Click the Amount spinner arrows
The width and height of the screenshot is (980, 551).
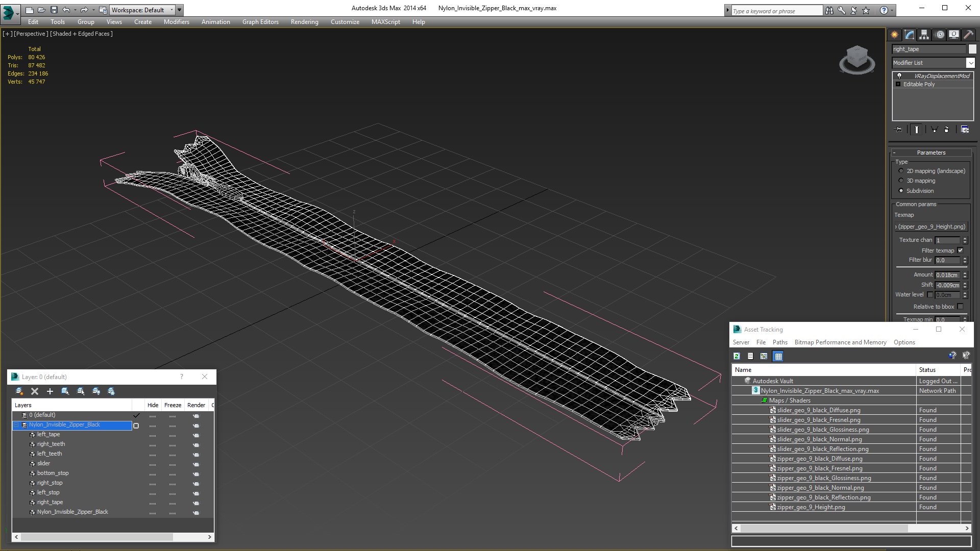(965, 275)
